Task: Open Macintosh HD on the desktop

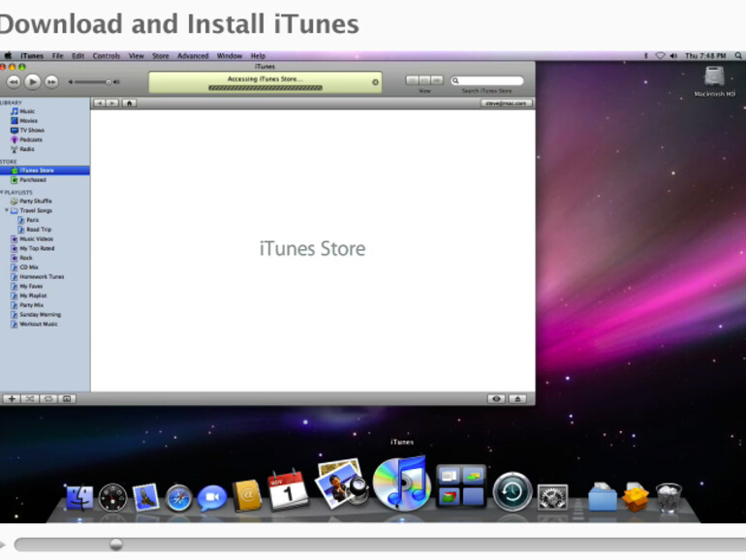Action: [715, 81]
